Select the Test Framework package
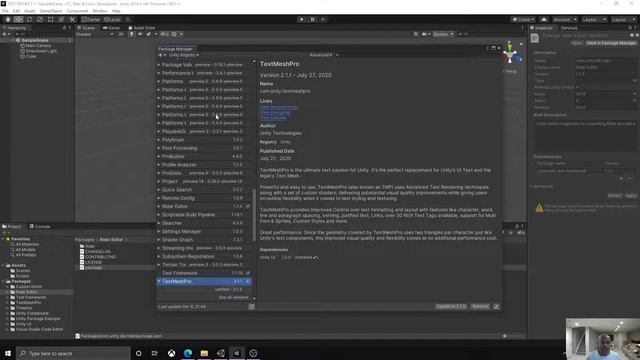The height and width of the screenshot is (360, 640). coord(204,273)
